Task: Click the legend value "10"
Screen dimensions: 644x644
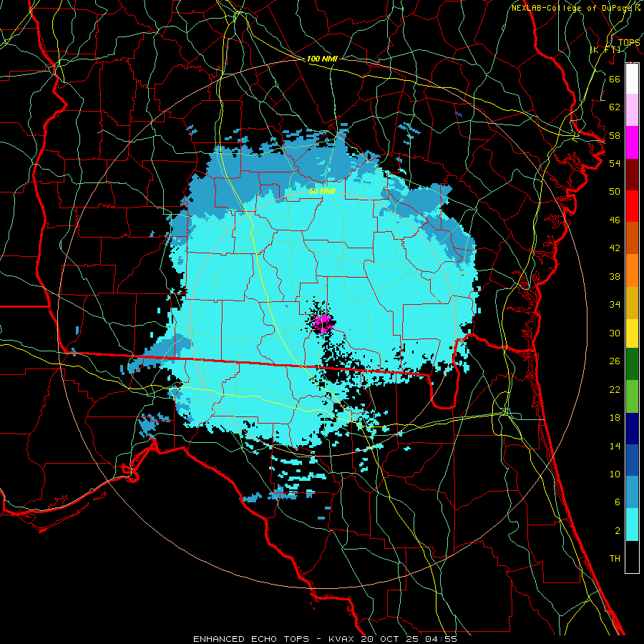Action: pyautogui.click(x=615, y=474)
